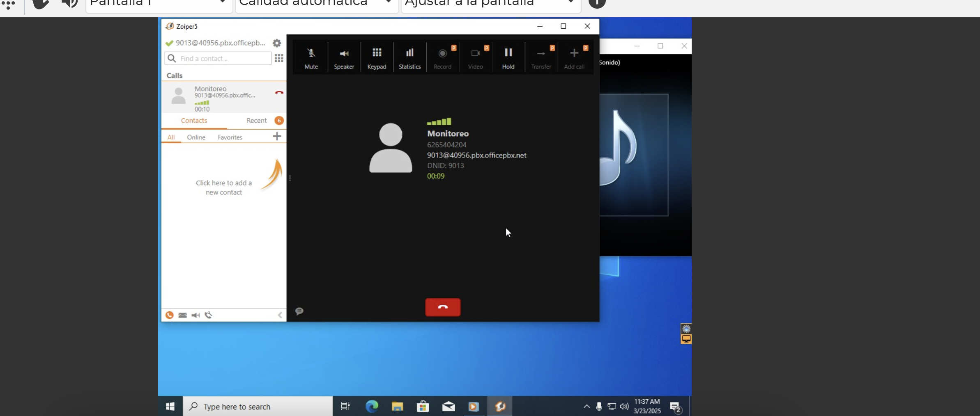
Task: Open the Pantalla 1 screen dropdown
Action: coord(159,4)
